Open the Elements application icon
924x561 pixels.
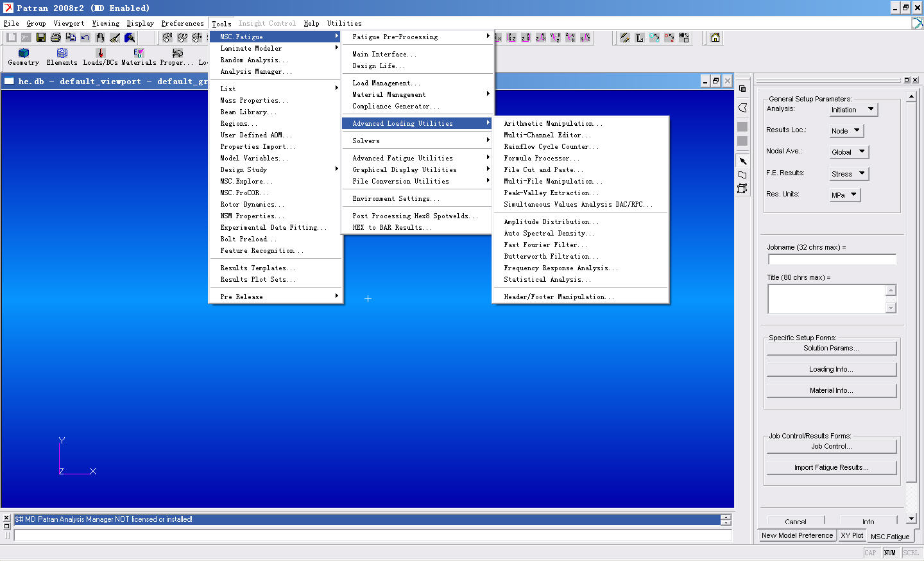(62, 57)
